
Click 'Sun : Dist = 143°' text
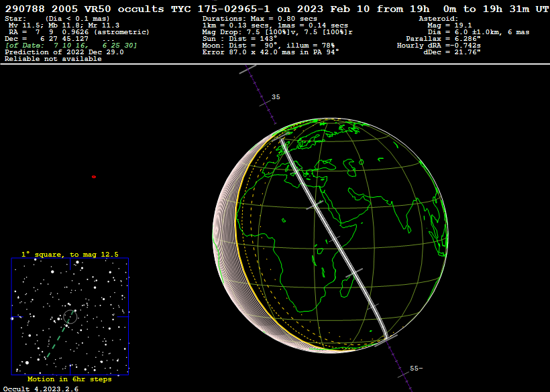pos(239,39)
